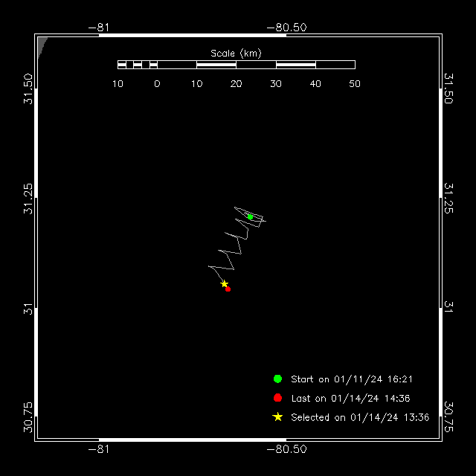Click the bottom '-80.50' longitude label
The image size is (476, 476).
(x=286, y=449)
